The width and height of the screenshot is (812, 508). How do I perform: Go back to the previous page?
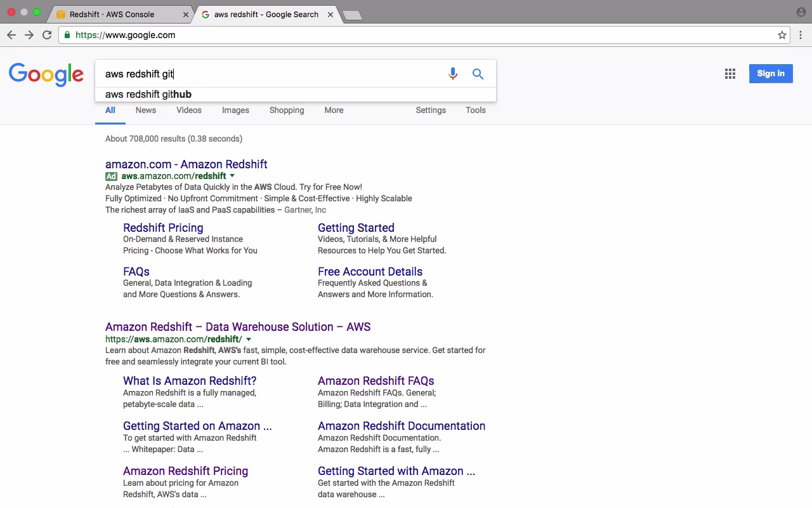pyautogui.click(x=11, y=35)
